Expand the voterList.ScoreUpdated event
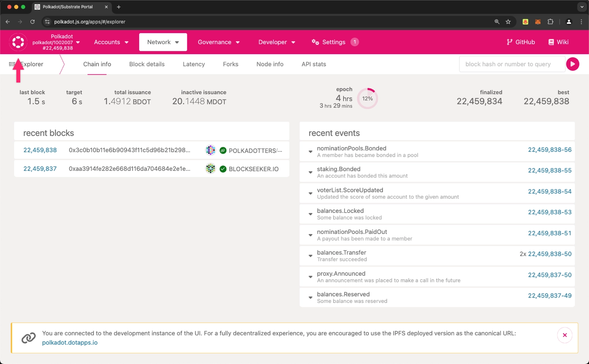This screenshot has width=589, height=364. point(310,193)
